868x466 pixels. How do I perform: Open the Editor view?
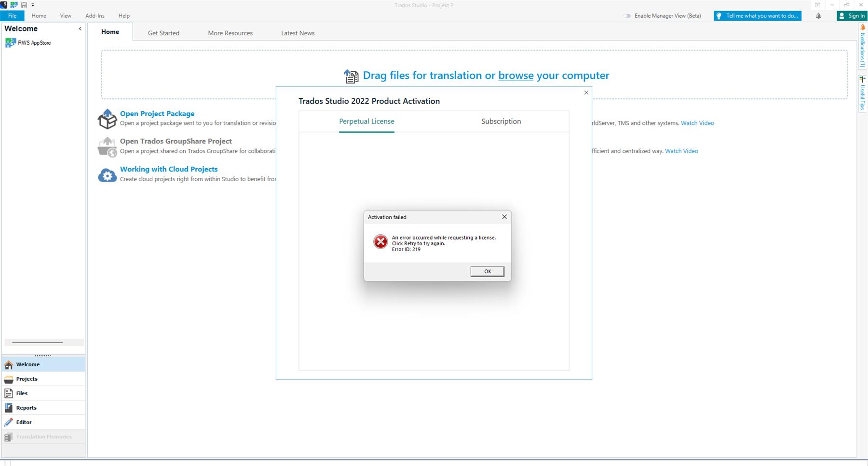[x=43, y=422]
